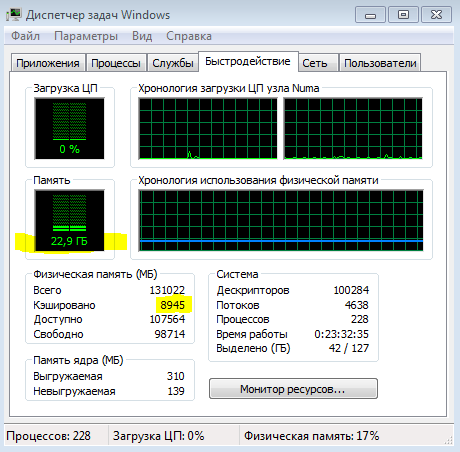The width and height of the screenshot is (460, 452).
Task: Close the Task Manager window
Action: click(436, 15)
